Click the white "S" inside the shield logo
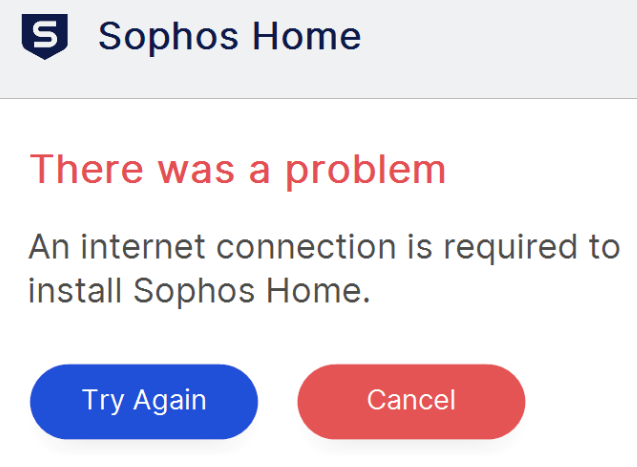Screen dimensions: 637x467 [44, 36]
